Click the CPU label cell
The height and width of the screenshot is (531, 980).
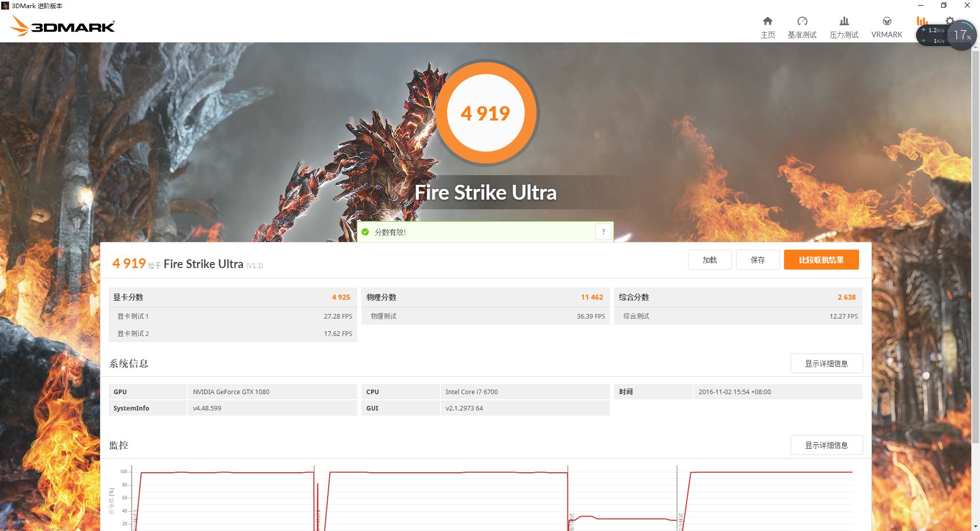(400, 392)
